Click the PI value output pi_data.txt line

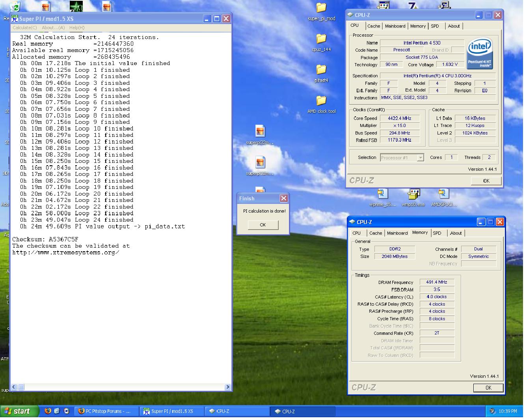click(x=102, y=226)
